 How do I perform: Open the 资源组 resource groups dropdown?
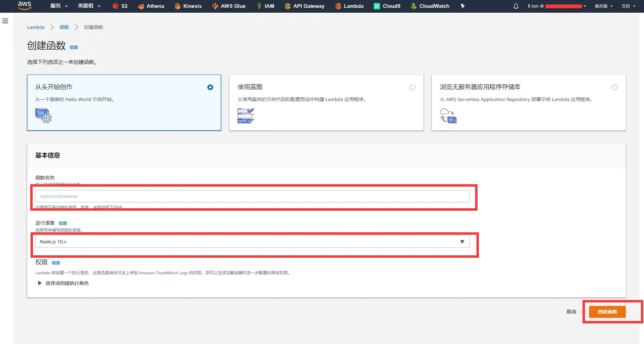coord(89,6)
